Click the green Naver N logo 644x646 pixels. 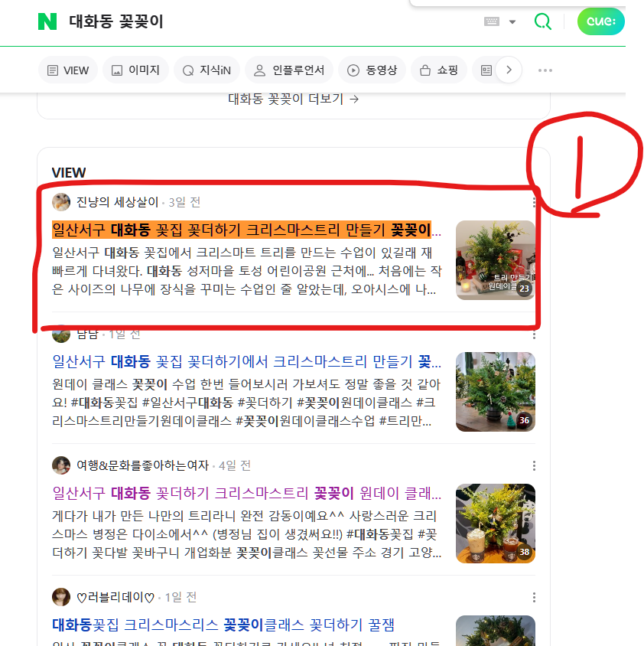47,21
